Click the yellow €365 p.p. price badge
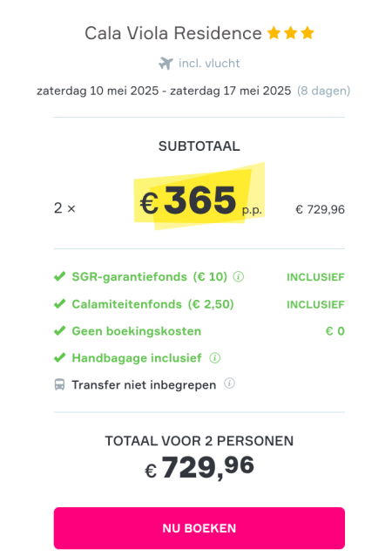The image size is (392, 556). pos(199,196)
